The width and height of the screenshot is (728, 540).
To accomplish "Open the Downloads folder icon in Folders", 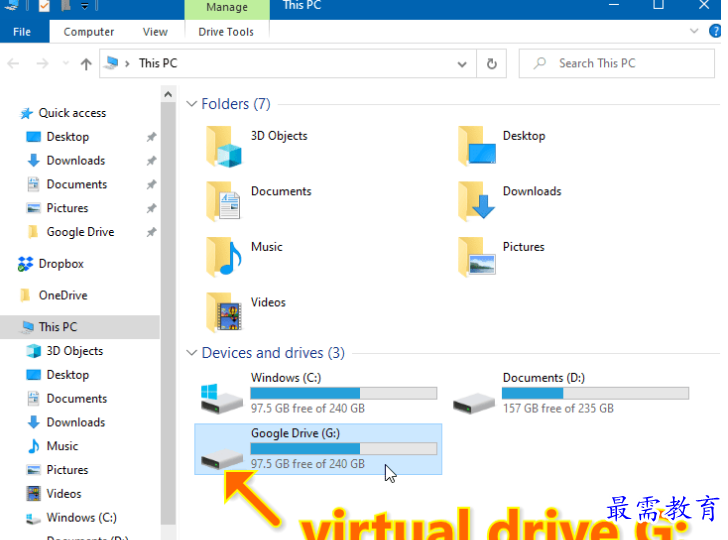I will (476, 202).
